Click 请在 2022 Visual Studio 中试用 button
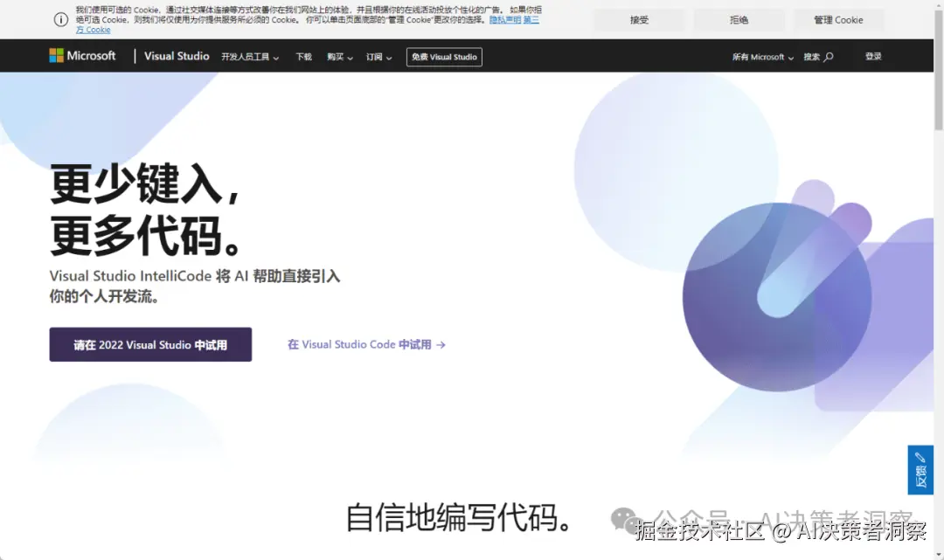 pos(149,344)
